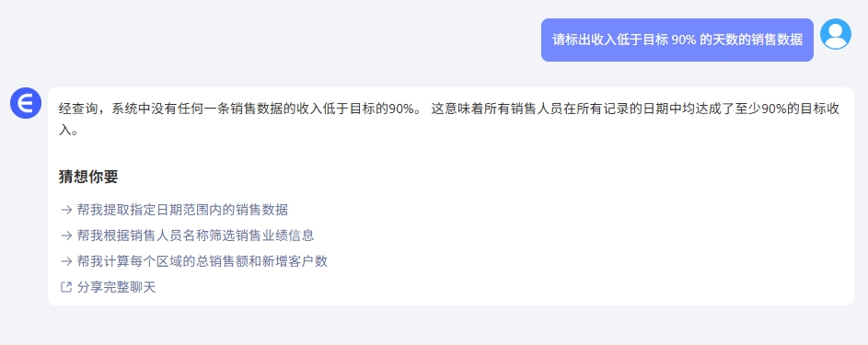Click the arrow icon beside 帮我计算每个区域的总销售额和新增客户数

point(66,261)
